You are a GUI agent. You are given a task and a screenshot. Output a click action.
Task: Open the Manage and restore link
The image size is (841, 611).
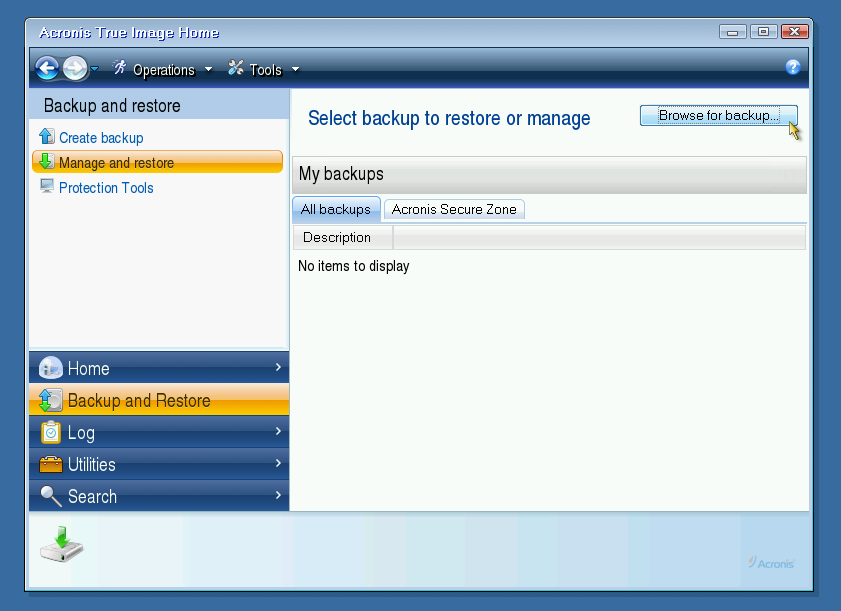click(116, 162)
